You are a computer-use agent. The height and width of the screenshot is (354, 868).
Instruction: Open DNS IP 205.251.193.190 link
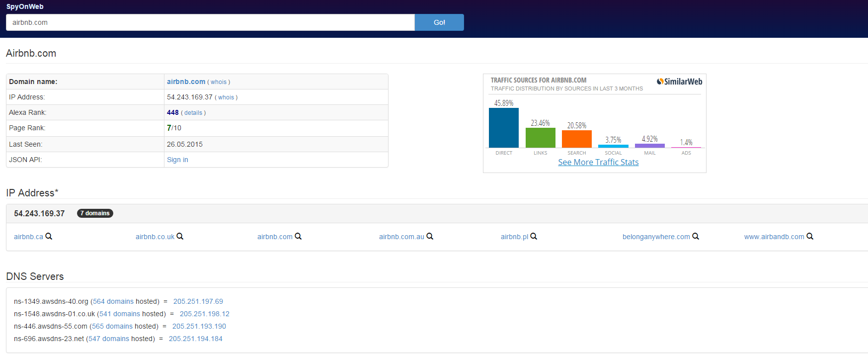[x=199, y=326]
